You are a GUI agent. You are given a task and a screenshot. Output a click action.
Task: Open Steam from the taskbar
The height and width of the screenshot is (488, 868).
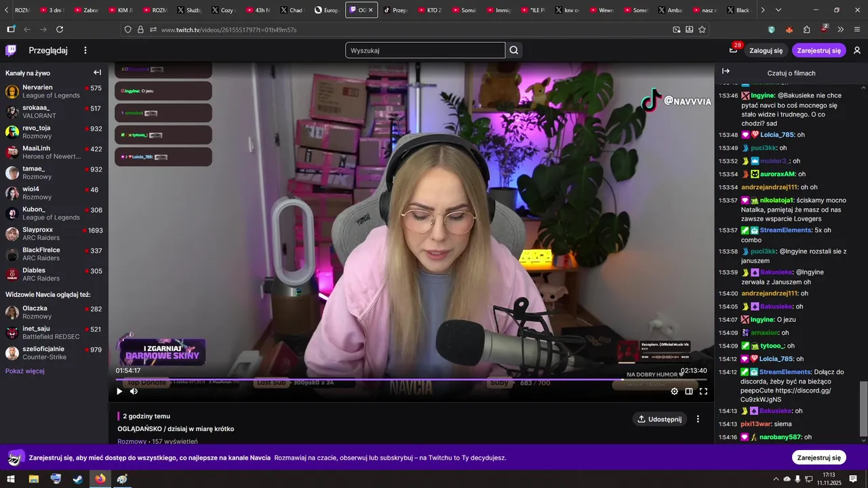[x=78, y=479]
